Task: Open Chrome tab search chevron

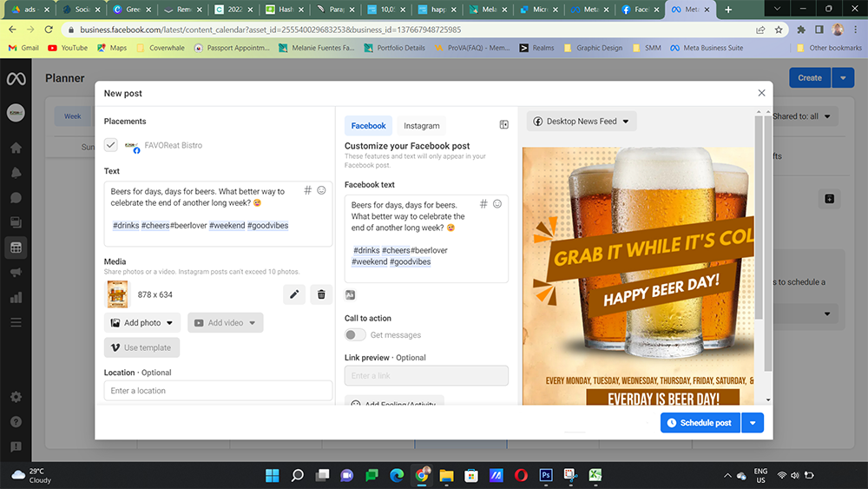Action: (777, 9)
